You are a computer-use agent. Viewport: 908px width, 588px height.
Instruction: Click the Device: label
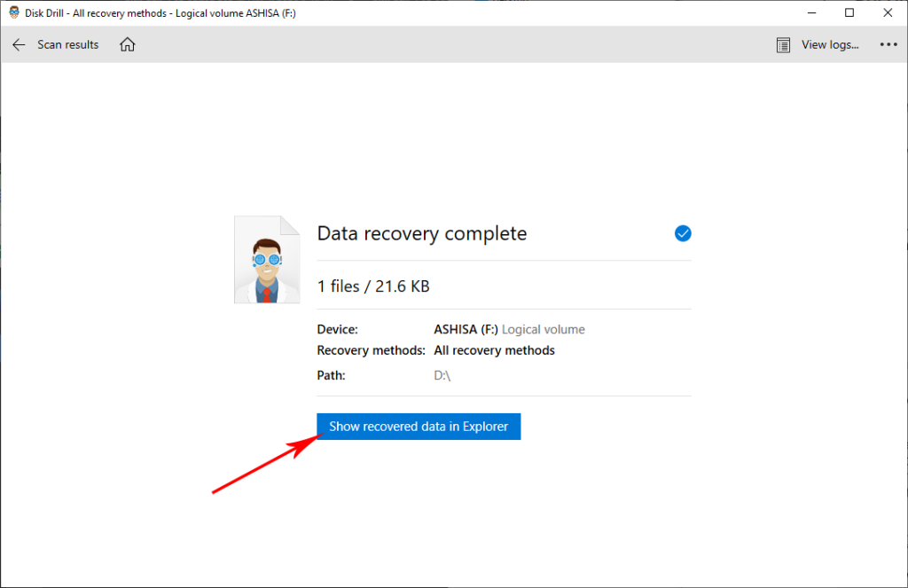pyautogui.click(x=338, y=329)
